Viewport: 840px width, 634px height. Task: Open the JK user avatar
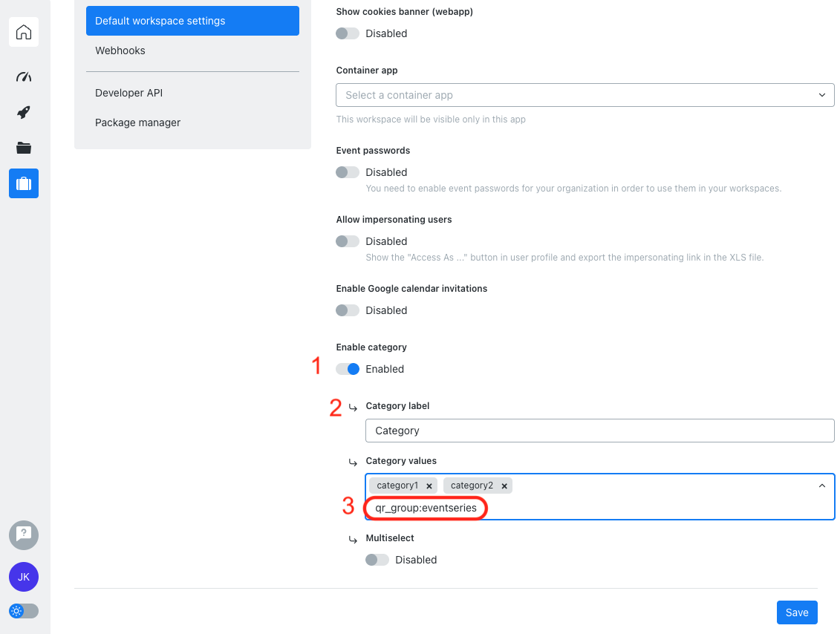point(24,577)
